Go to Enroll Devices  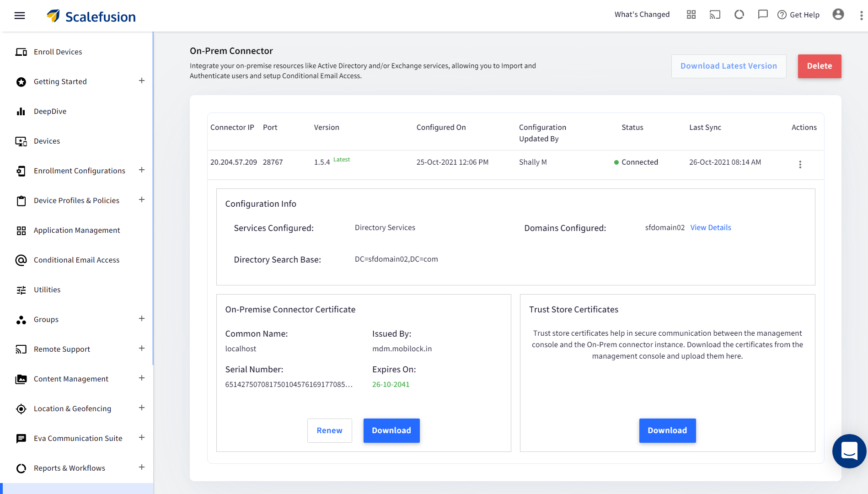point(58,52)
